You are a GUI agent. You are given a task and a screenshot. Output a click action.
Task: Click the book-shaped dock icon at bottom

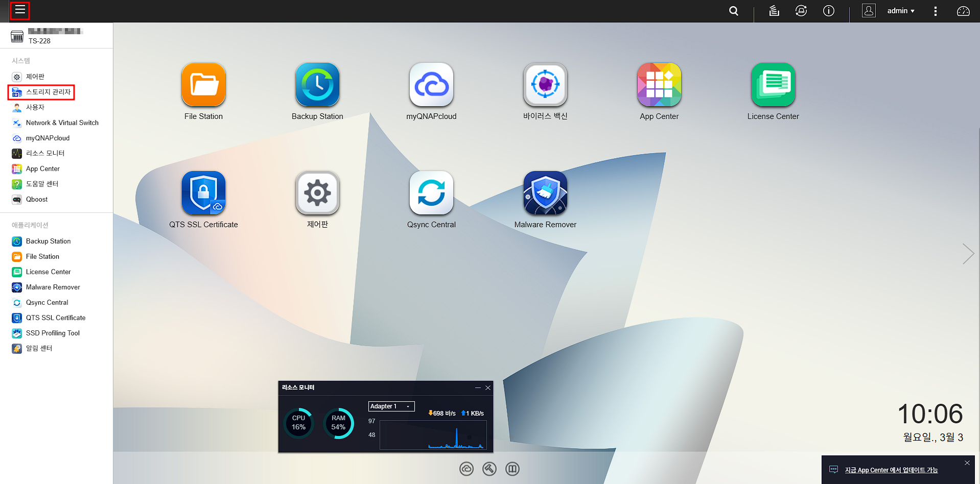[512, 469]
